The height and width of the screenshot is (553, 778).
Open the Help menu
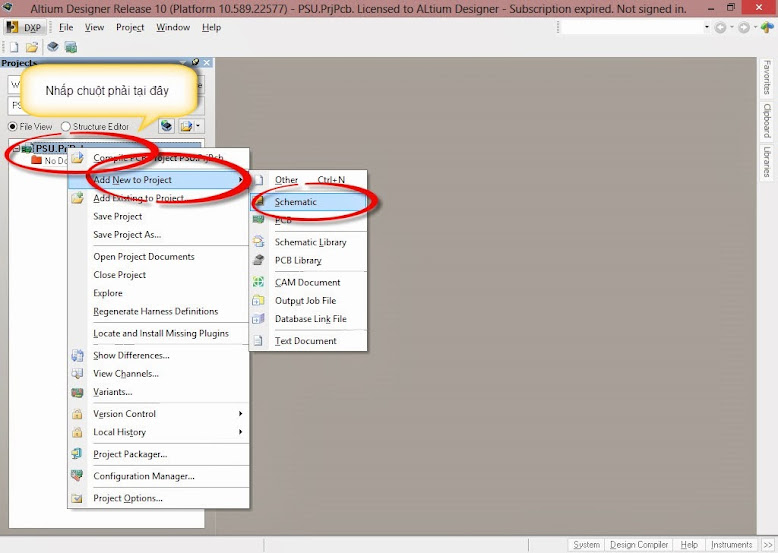click(x=211, y=27)
